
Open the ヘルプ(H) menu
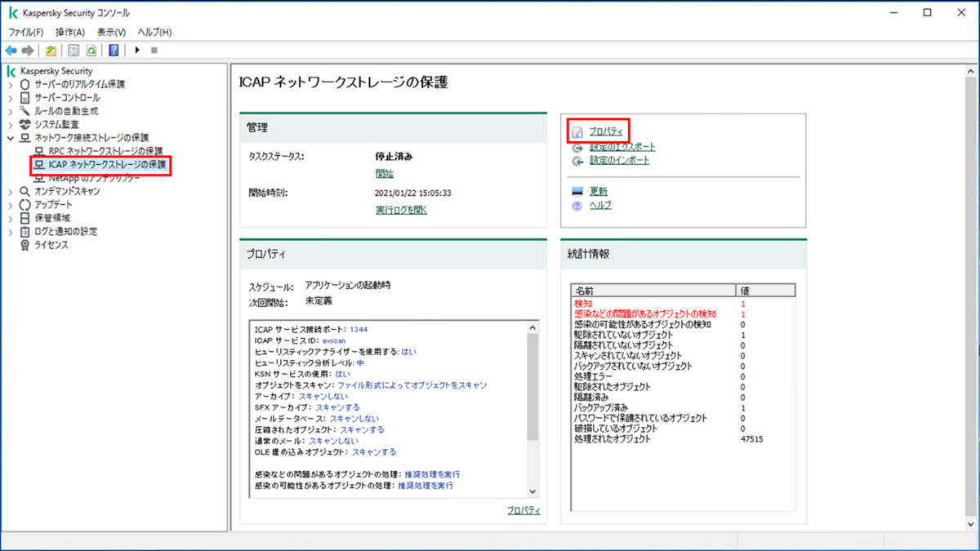[x=154, y=32]
